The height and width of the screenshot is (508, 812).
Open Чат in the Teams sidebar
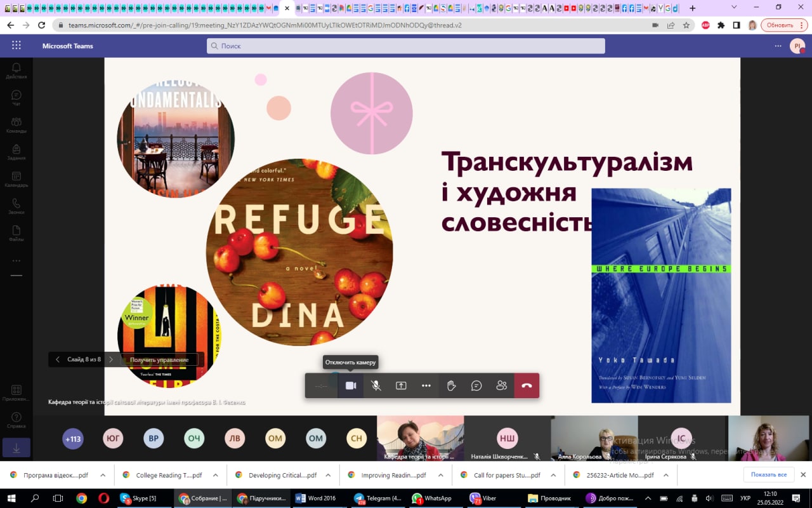tap(16, 98)
